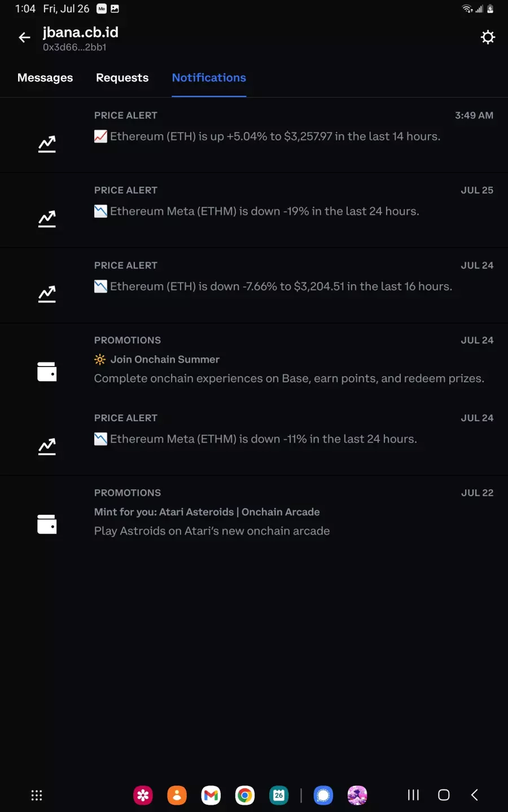Launch Gmail from the taskbar
Image resolution: width=508 pixels, height=812 pixels.
211,795
